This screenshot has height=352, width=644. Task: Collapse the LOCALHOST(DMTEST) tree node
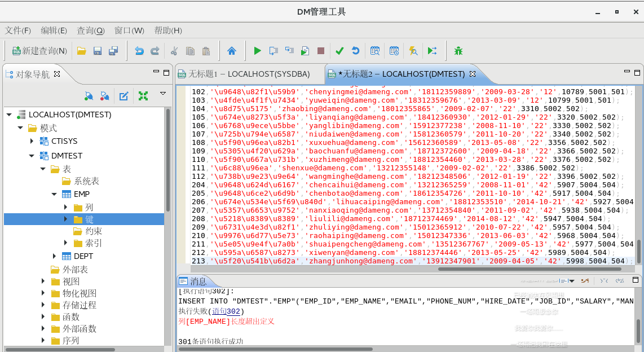[9, 115]
